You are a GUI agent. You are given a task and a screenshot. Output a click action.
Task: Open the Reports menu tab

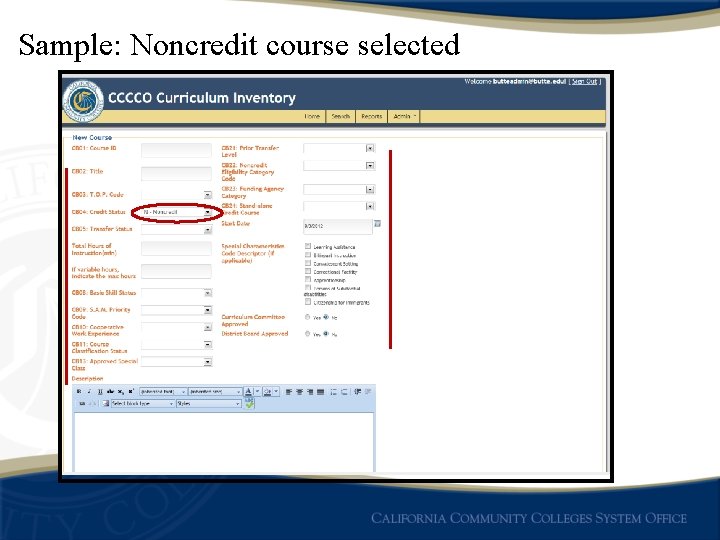coord(371,116)
